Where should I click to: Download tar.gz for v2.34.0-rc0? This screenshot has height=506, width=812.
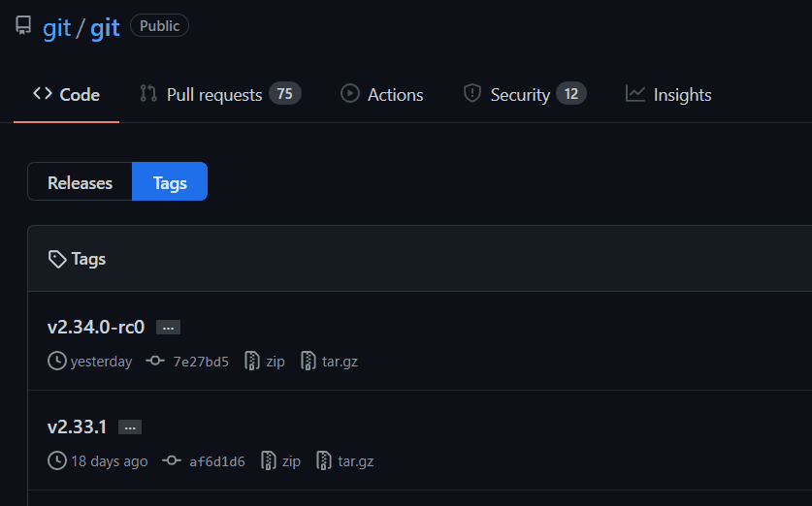340,362
